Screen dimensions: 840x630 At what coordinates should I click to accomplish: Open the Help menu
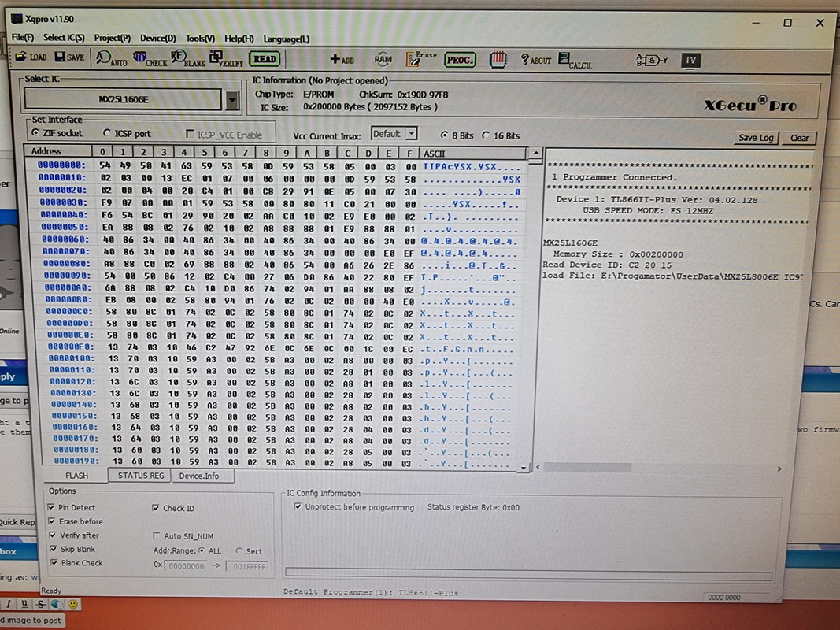coord(239,39)
